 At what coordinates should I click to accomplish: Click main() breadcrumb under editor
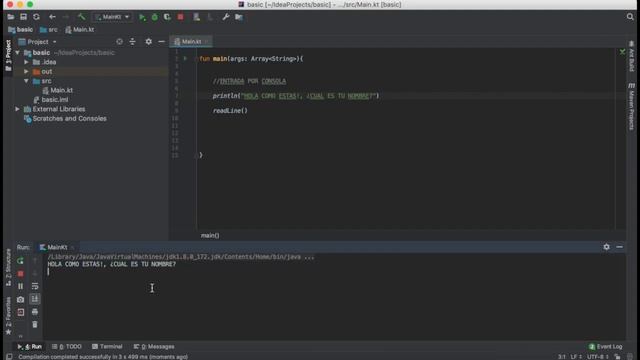click(210, 236)
